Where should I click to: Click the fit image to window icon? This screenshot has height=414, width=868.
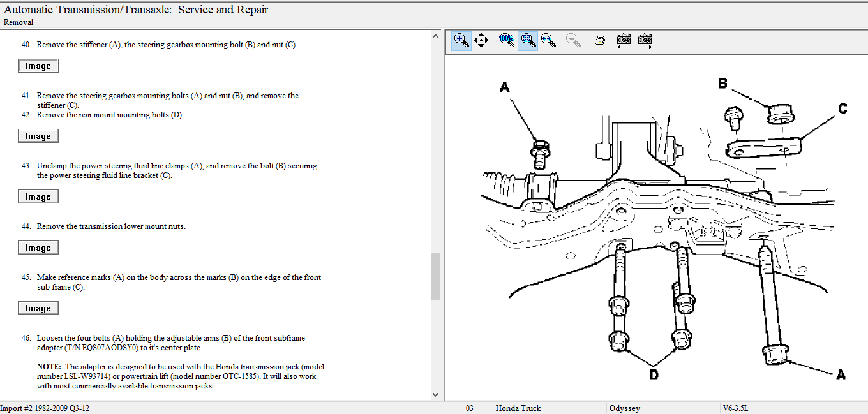pyautogui.click(x=528, y=41)
